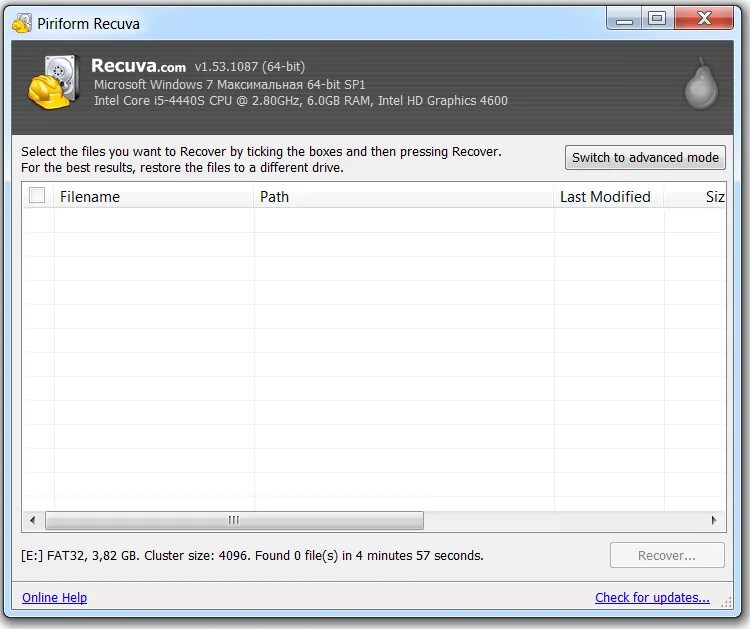Click the horizontal scrollbar right arrow
This screenshot has width=751, height=629.
[x=714, y=520]
